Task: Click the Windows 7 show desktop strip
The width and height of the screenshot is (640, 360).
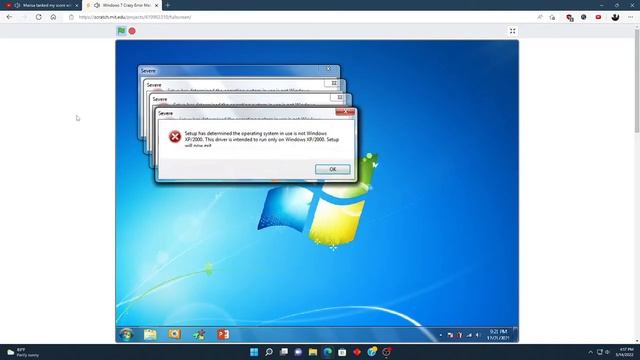Action: 516,335
